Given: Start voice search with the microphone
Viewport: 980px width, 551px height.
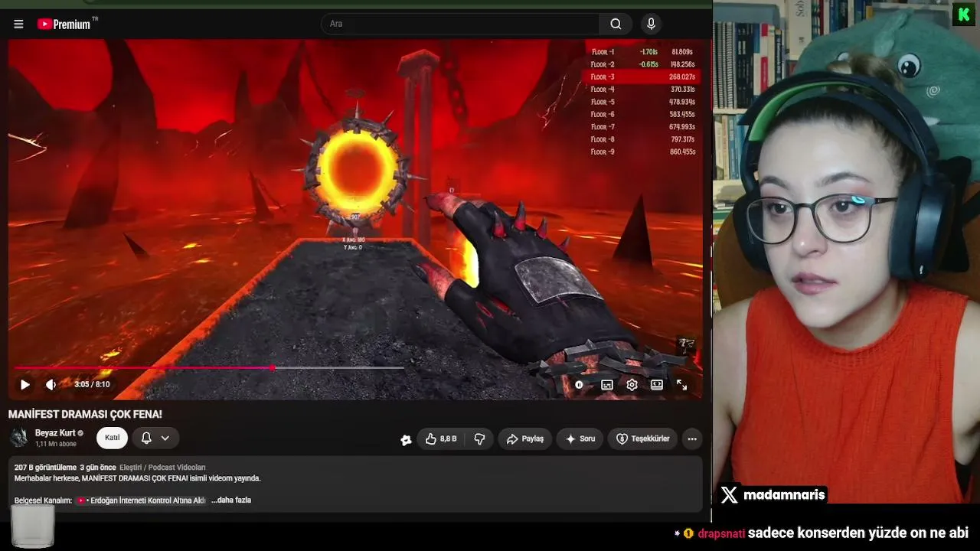Looking at the screenshot, I should point(651,24).
